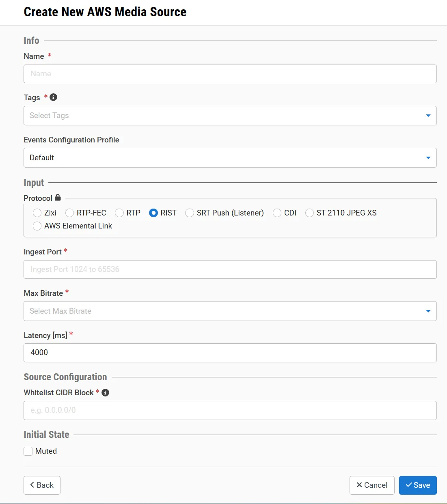Save the new AWS media source
The width and height of the screenshot is (447, 504).
pyautogui.click(x=418, y=485)
